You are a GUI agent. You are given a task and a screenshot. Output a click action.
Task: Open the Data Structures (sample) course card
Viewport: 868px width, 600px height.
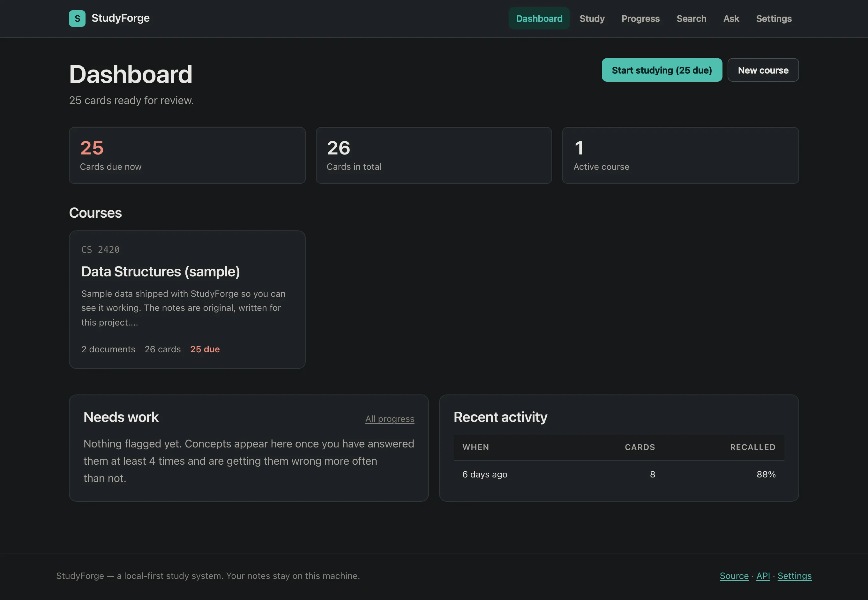187,300
